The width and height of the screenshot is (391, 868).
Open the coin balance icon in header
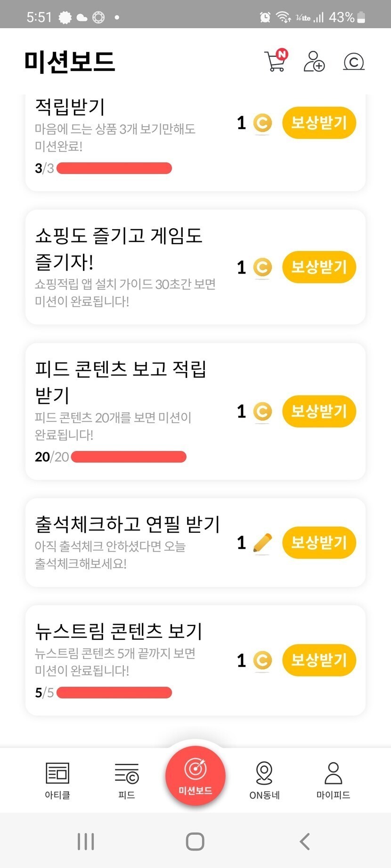(x=354, y=62)
